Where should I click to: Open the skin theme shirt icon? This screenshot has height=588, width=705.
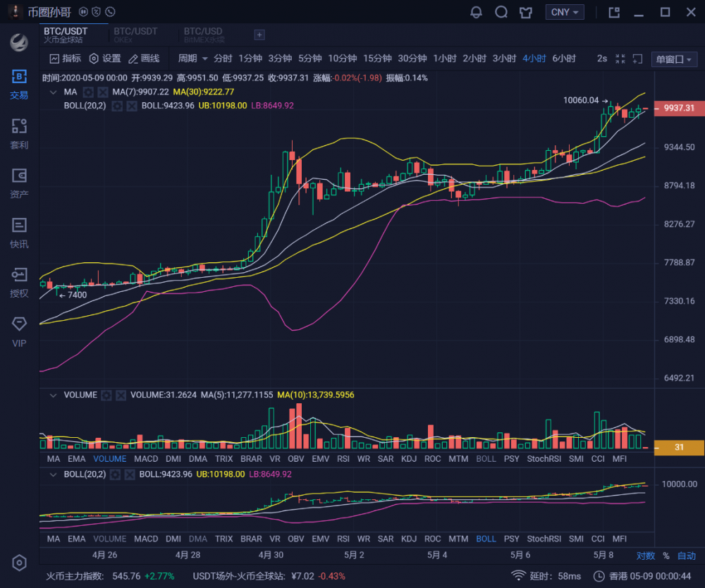click(x=525, y=12)
